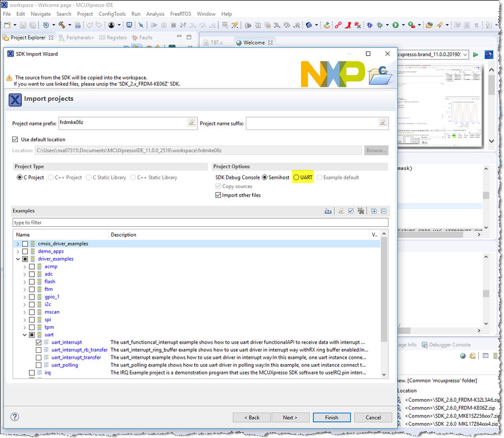Screen dimensions: 504x438
Task: Uncheck Import other files
Action: click(x=219, y=195)
